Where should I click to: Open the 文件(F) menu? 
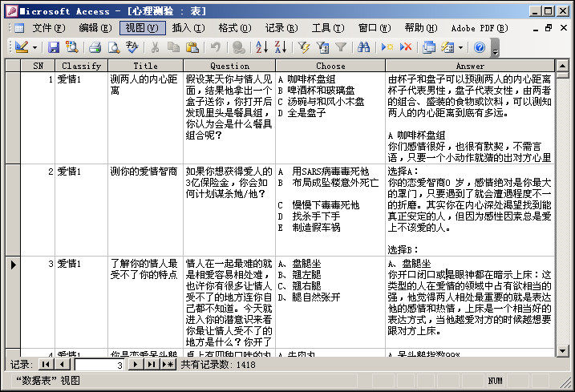coord(49,28)
